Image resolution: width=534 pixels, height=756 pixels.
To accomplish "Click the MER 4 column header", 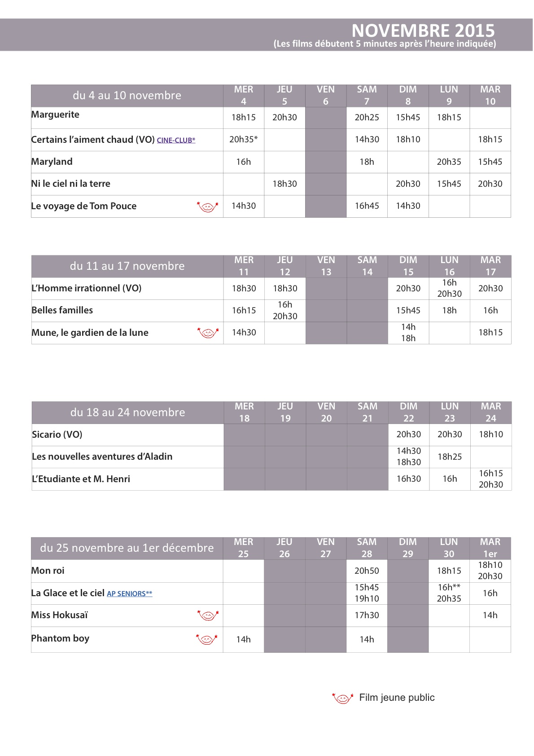I will [244, 96].
